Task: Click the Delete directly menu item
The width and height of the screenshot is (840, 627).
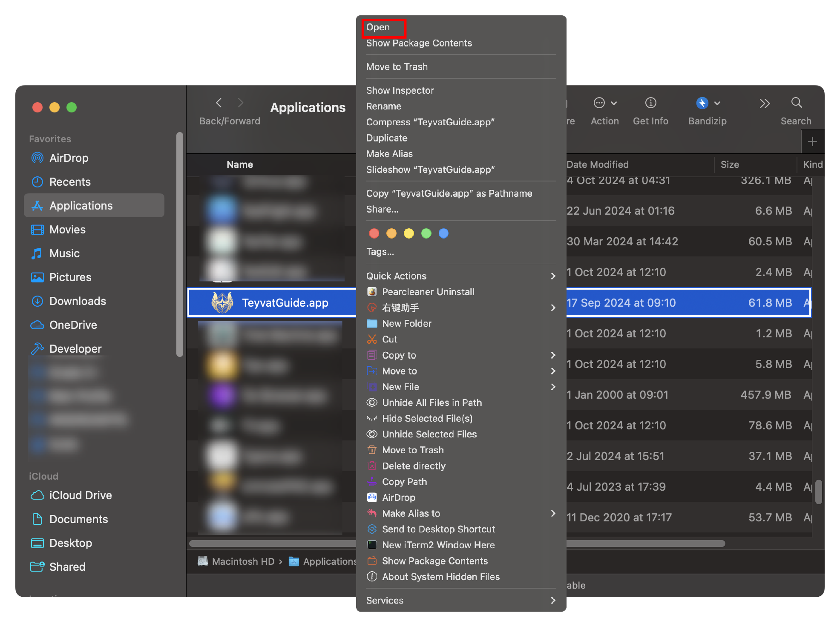Action: point(413,466)
